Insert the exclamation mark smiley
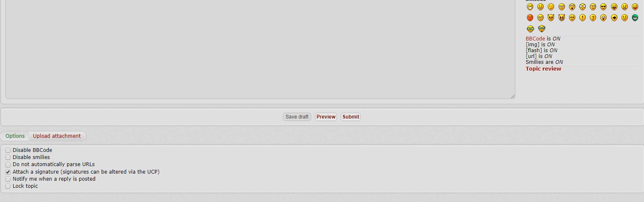 point(582,18)
